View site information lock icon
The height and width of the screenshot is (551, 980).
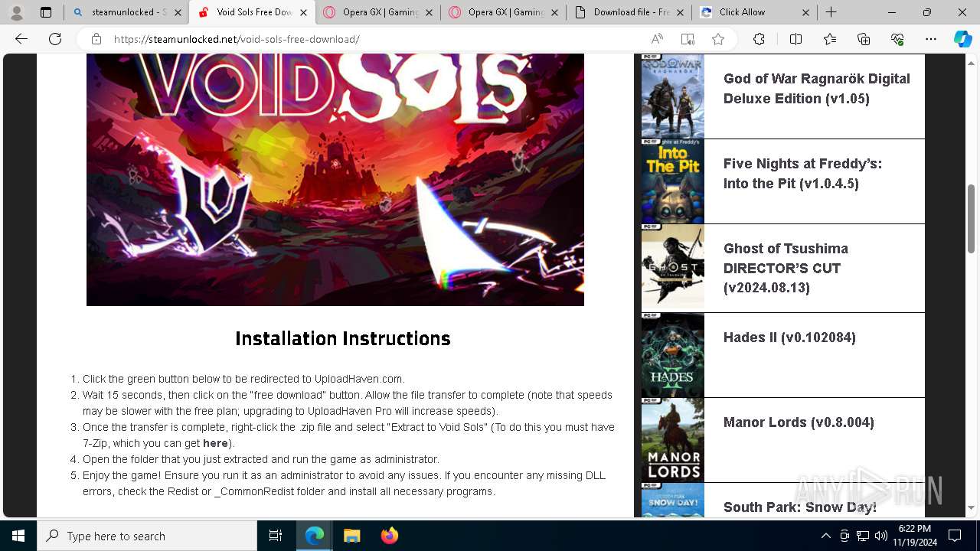[x=96, y=39]
